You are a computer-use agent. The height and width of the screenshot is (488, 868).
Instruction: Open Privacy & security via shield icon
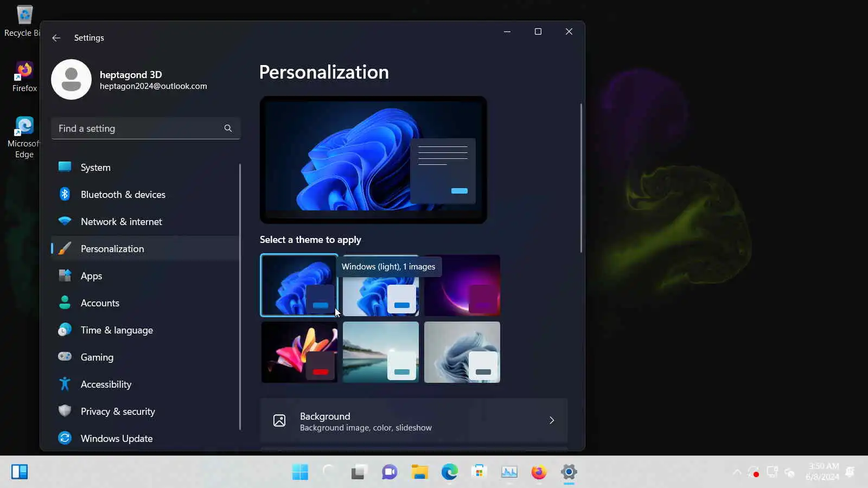pyautogui.click(x=65, y=411)
